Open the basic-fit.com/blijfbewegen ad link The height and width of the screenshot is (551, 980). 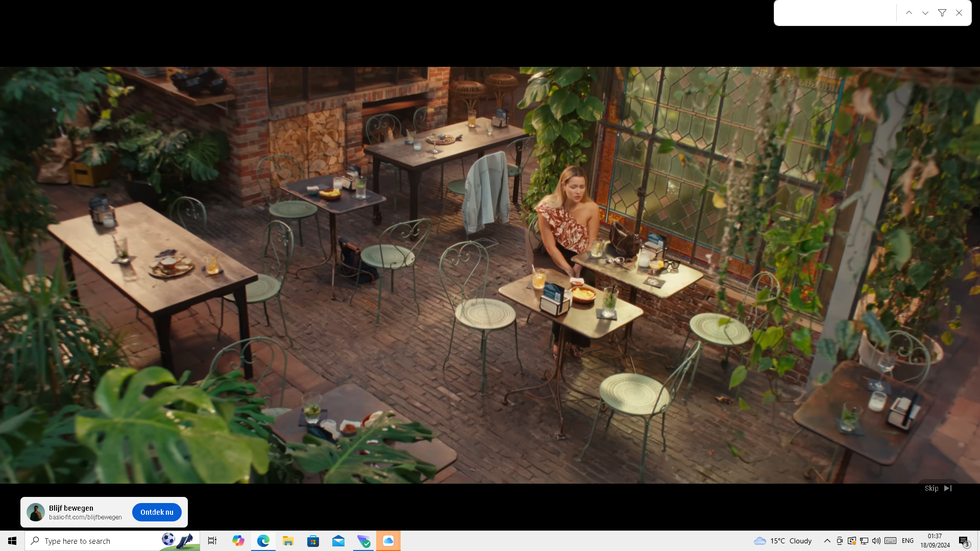point(85,517)
